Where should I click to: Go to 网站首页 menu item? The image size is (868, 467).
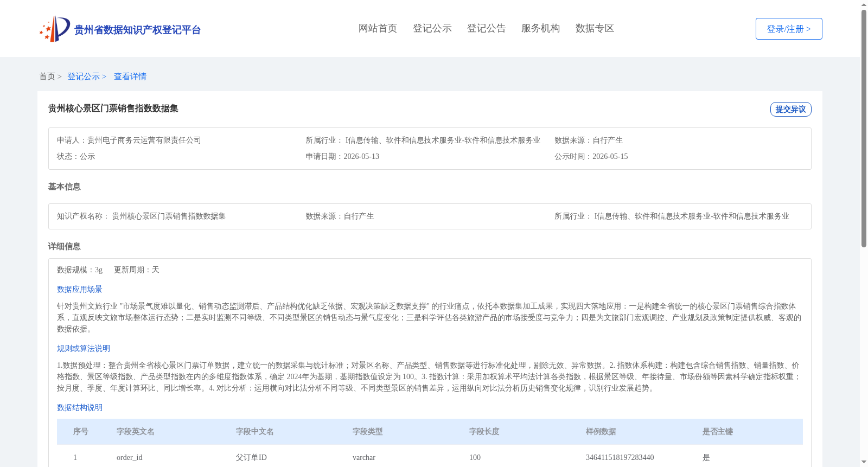[378, 28]
